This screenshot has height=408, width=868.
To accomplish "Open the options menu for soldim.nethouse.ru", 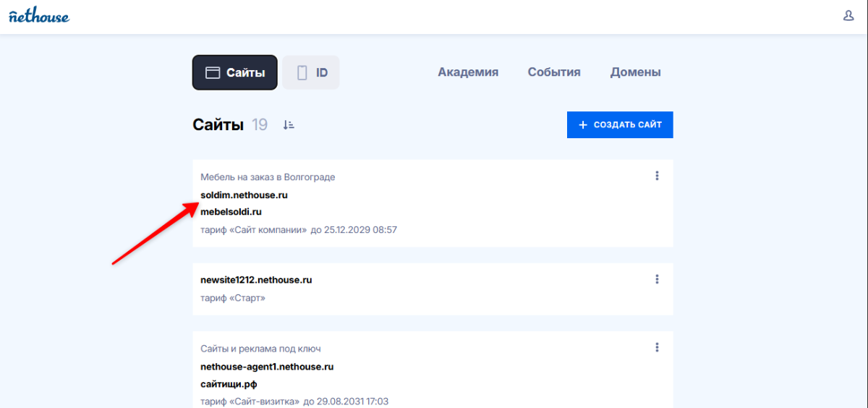I will [x=657, y=175].
